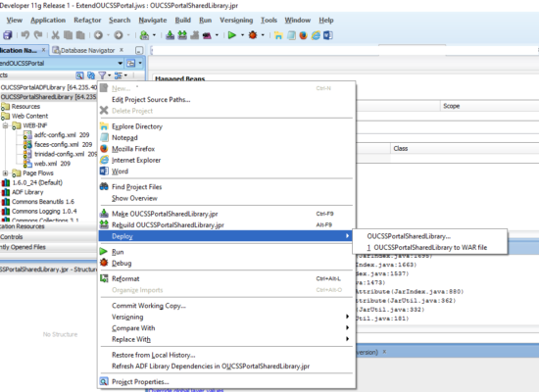Click the Explore Directory toolbar icon
This screenshot has width=539, height=392.
[278, 35]
